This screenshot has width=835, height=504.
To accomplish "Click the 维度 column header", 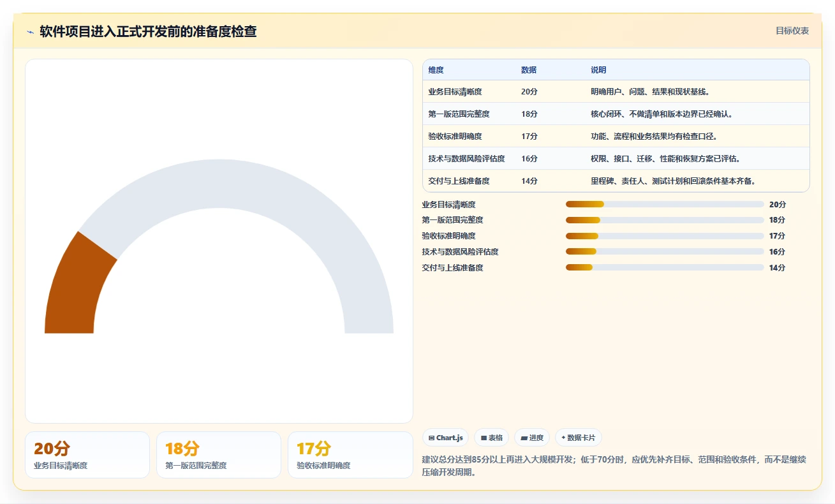I will (x=436, y=70).
